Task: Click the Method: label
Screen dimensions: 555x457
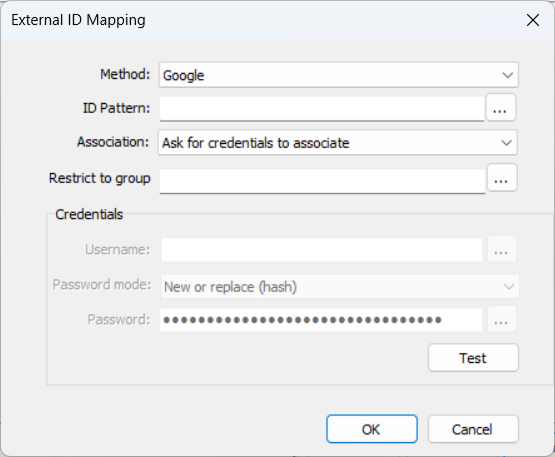Action: coord(125,74)
